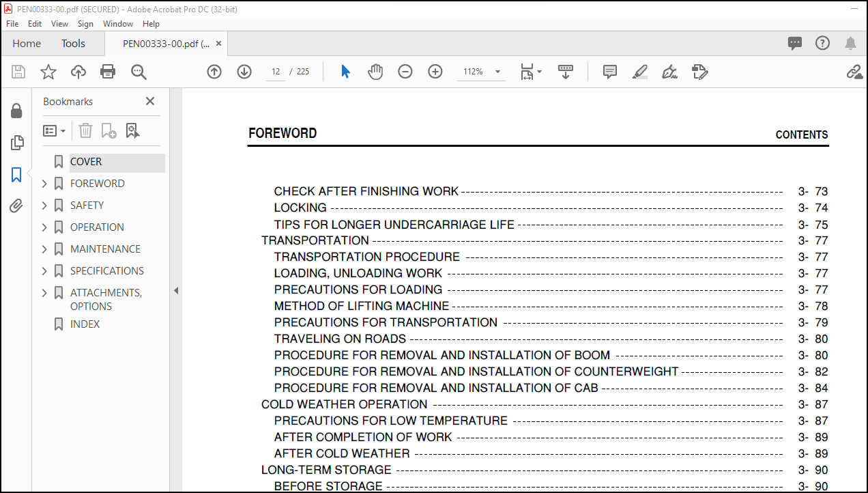Click the scrolling mode keyboard icon
This screenshot has width=868, height=493.
click(566, 72)
